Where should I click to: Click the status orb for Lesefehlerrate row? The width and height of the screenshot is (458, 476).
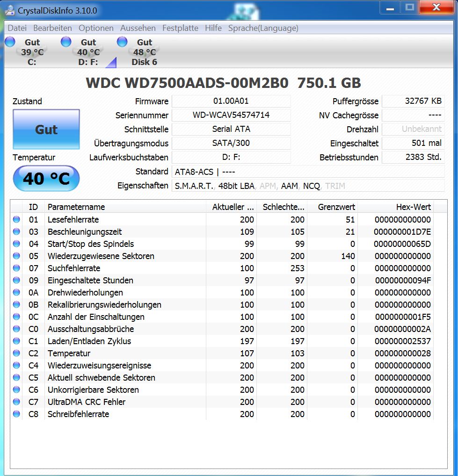(16, 219)
